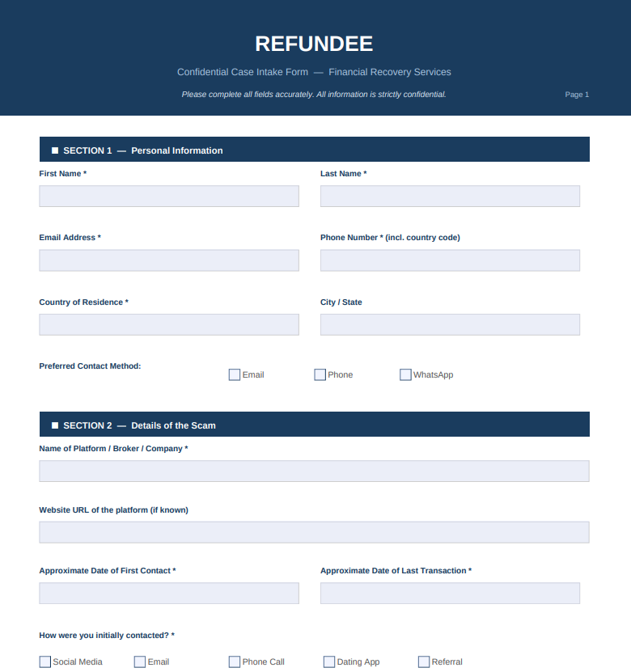Click into the Phone Number field
Image resolution: width=631 pixels, height=672 pixels.
450,260
